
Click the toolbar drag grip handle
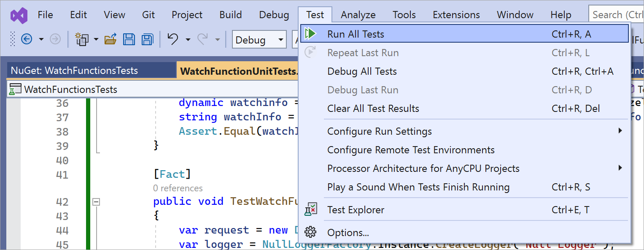(x=13, y=40)
